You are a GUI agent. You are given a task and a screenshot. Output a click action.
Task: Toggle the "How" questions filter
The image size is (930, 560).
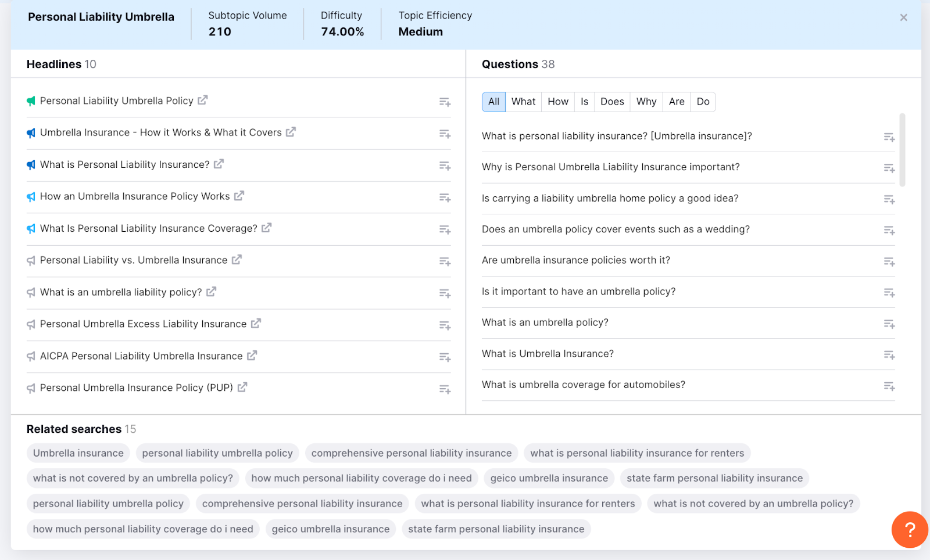[557, 102]
